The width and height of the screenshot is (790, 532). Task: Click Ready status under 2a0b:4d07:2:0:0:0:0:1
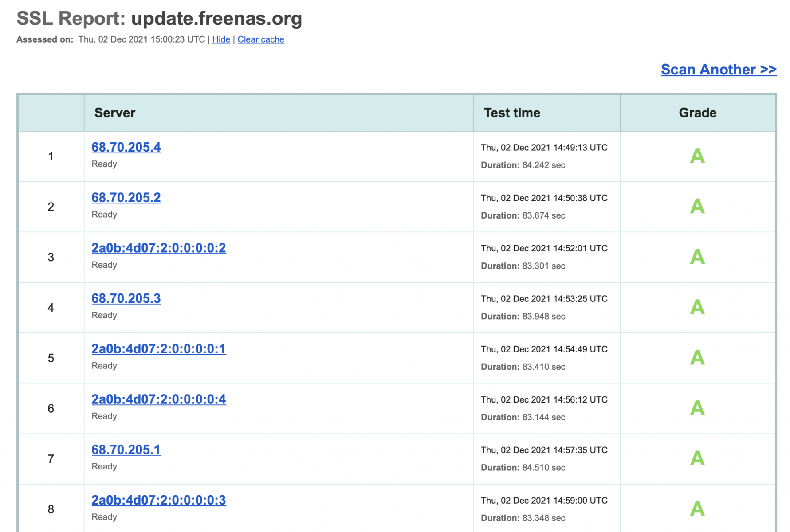[x=104, y=366]
